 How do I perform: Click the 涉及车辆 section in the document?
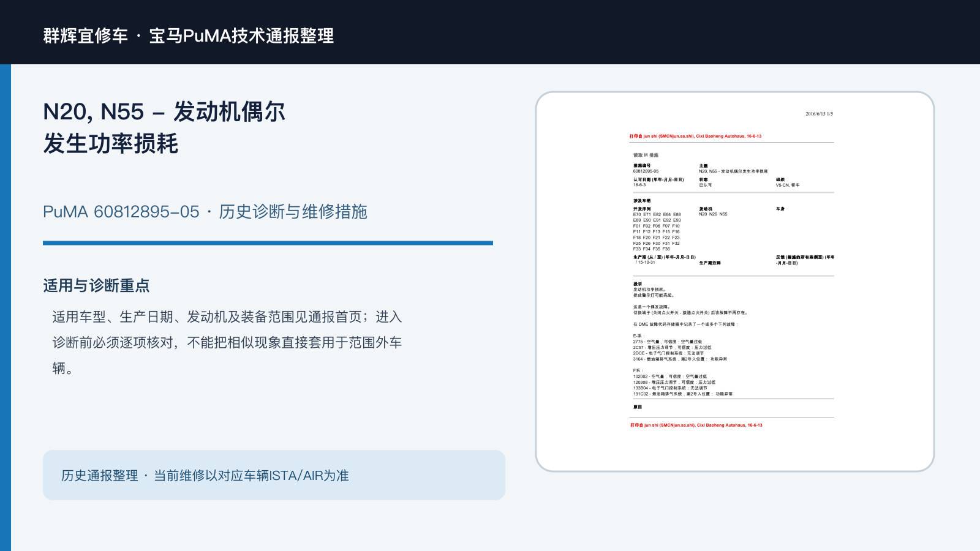pyautogui.click(x=642, y=201)
